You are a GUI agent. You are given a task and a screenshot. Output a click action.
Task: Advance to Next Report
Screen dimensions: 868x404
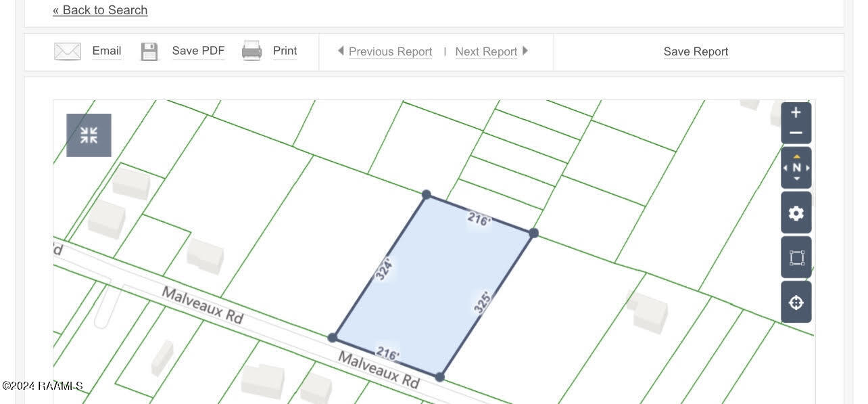tap(486, 51)
